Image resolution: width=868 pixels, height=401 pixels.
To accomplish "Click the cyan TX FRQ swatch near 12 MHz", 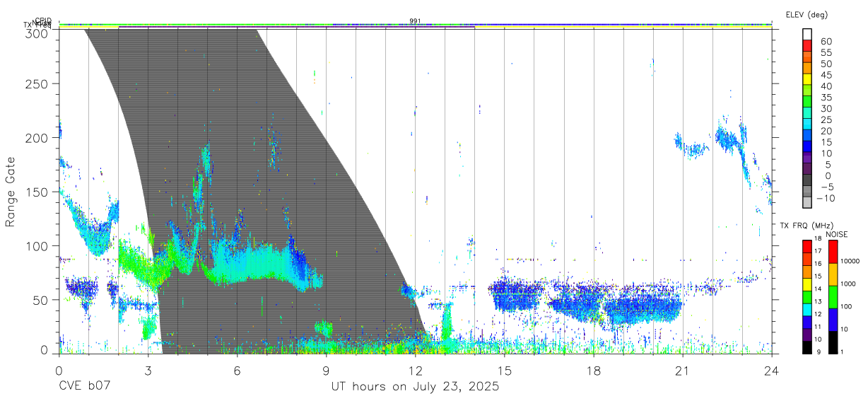I will pos(807,310).
